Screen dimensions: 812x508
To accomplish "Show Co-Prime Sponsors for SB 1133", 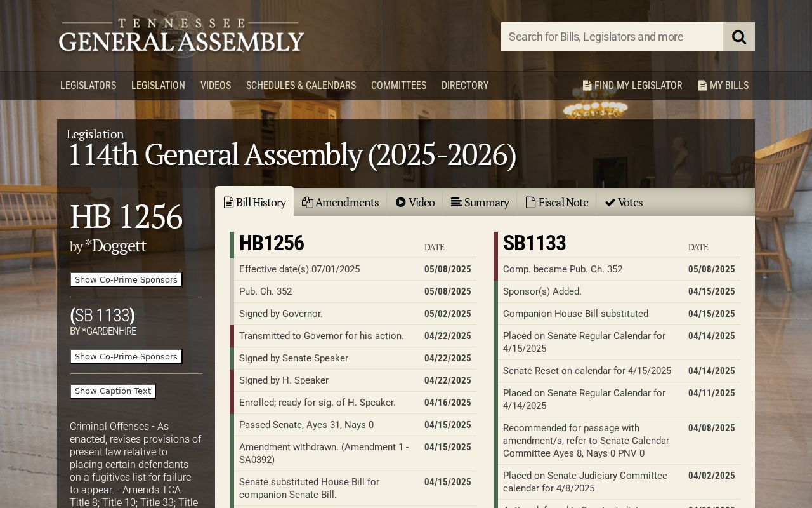I will click(x=126, y=356).
